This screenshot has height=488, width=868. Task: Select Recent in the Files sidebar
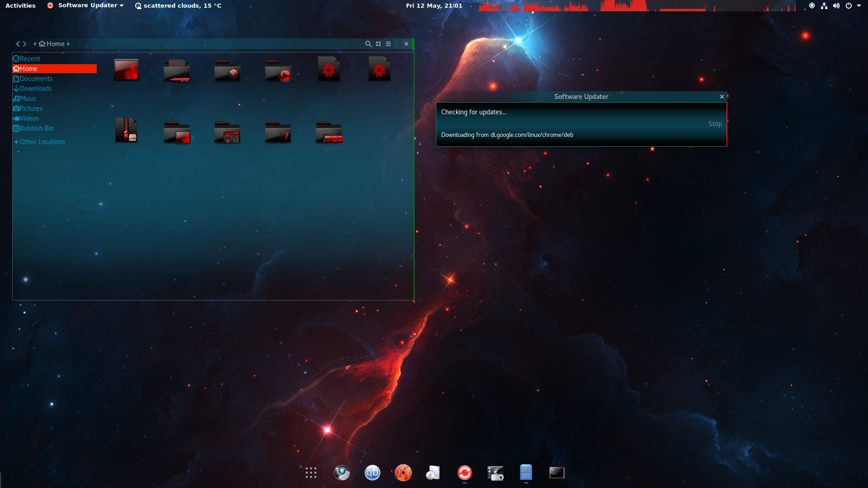point(54,59)
